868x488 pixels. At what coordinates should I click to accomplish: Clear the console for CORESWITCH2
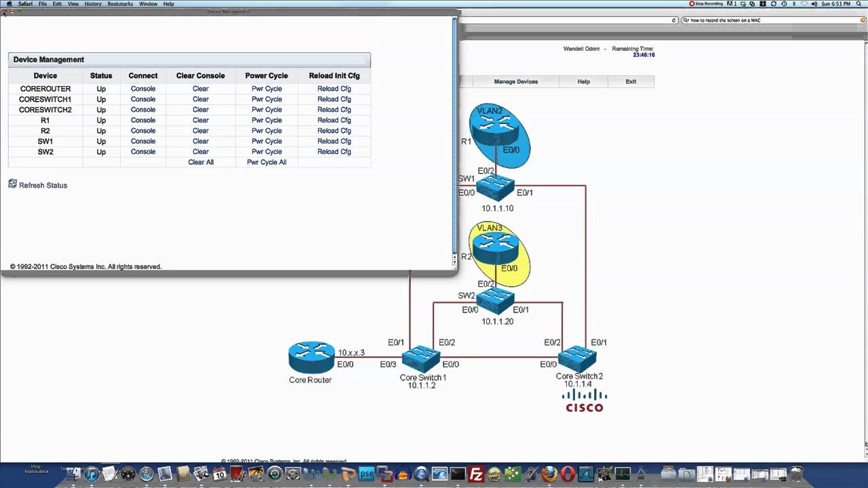coord(201,109)
